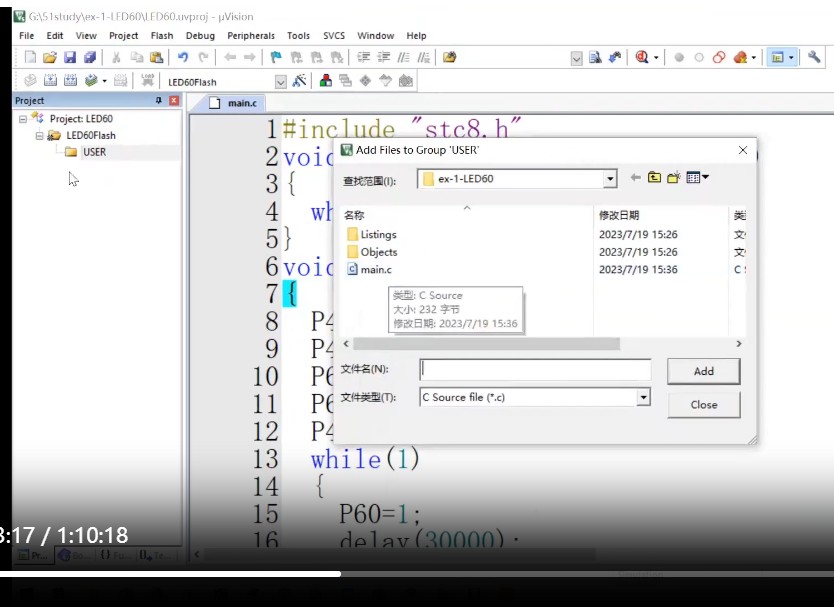This screenshot has width=834, height=608.
Task: Switch to the main.c editor tab
Action: click(233, 103)
